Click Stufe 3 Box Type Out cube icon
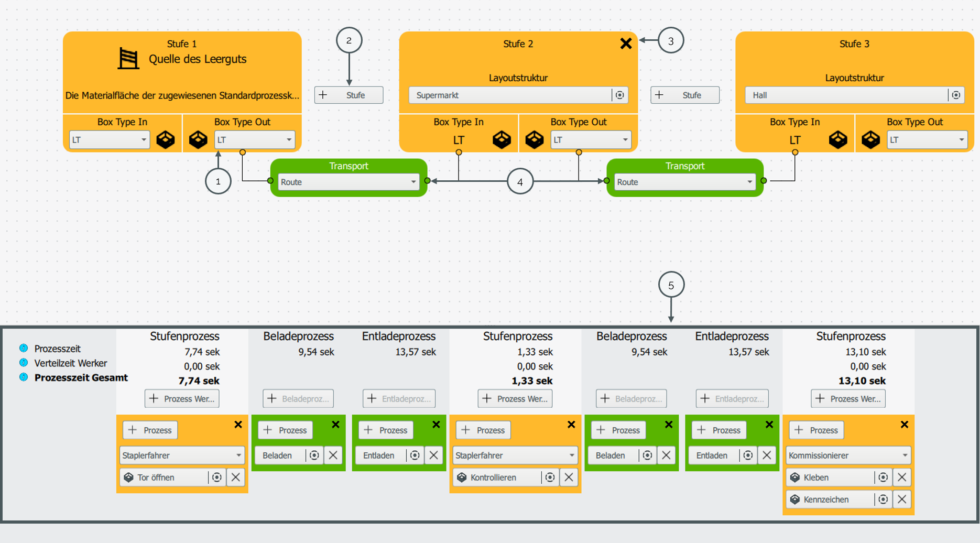Viewport: 980px width, 543px height. (871, 139)
